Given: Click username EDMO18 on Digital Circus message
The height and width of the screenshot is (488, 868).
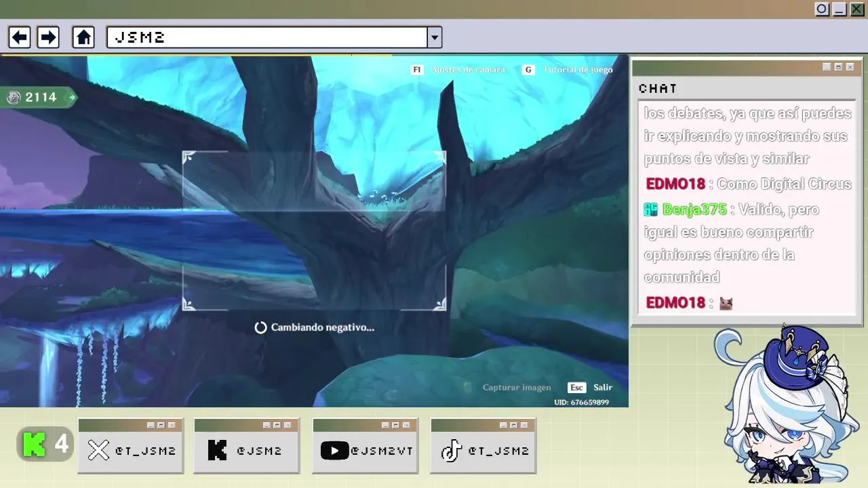Looking at the screenshot, I should 675,184.
